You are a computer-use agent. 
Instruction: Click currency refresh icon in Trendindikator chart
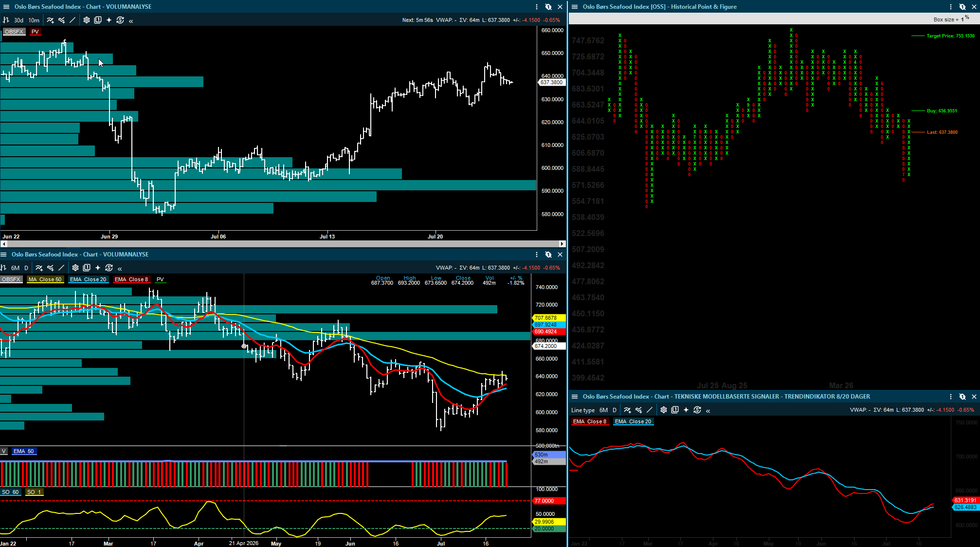tap(697, 410)
